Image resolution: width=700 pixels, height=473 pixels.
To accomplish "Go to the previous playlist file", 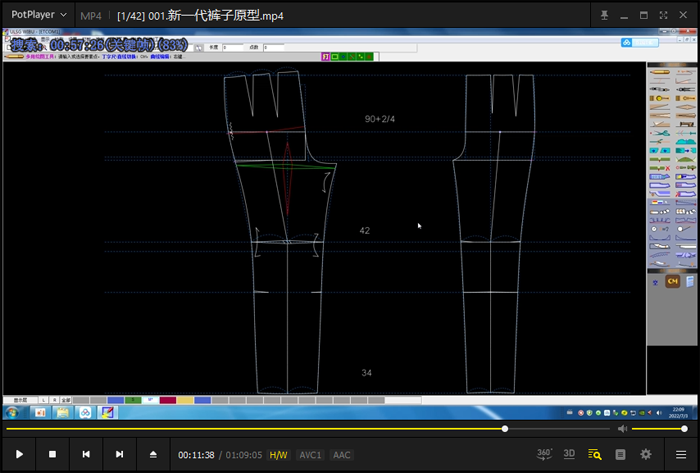I will click(86, 454).
